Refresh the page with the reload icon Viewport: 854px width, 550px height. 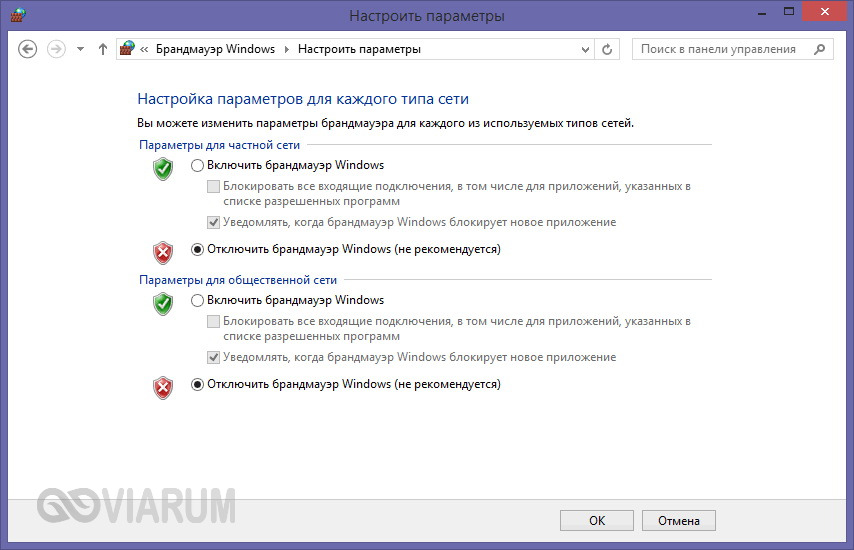(x=607, y=50)
